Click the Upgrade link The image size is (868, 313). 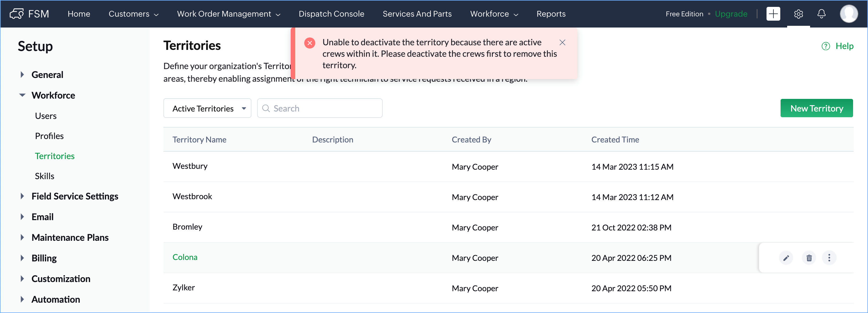click(731, 14)
